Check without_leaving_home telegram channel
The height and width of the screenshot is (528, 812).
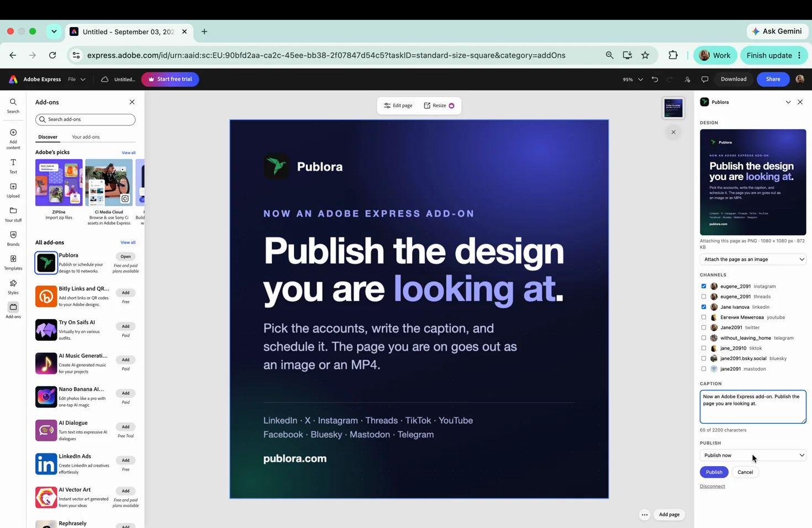point(704,338)
